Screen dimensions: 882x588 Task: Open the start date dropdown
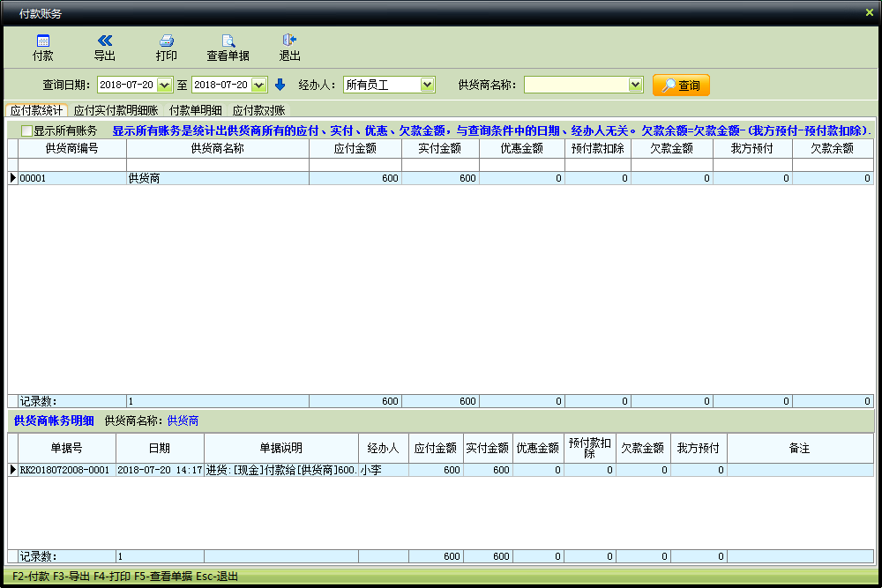[165, 86]
